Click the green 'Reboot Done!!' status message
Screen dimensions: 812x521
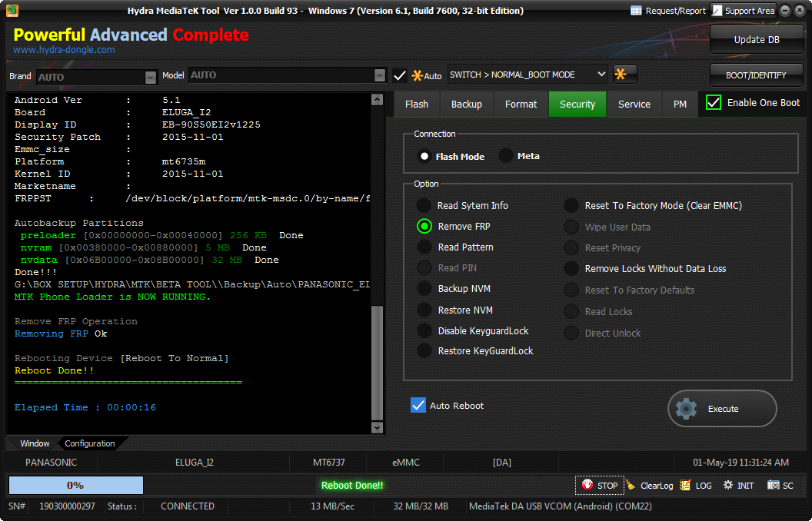[352, 486]
